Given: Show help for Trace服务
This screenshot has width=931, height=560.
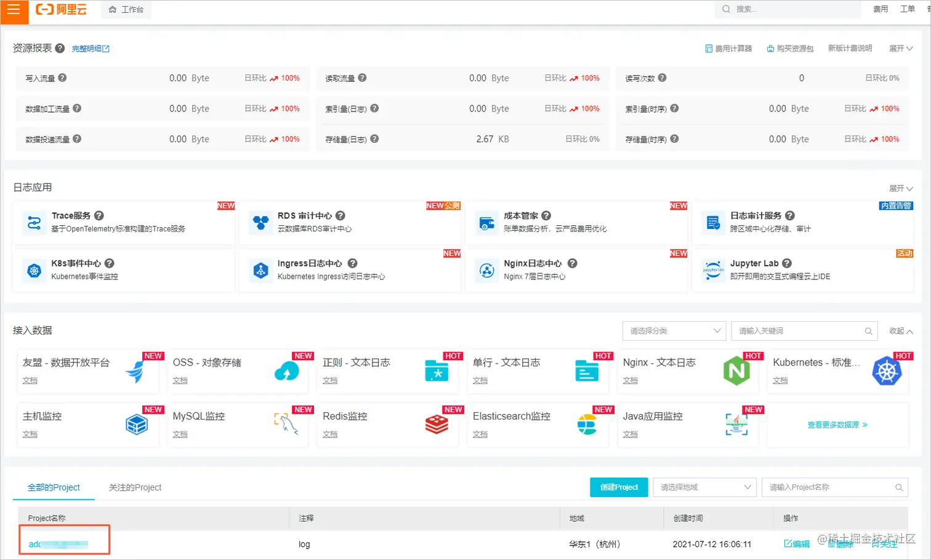Looking at the screenshot, I should click(99, 215).
